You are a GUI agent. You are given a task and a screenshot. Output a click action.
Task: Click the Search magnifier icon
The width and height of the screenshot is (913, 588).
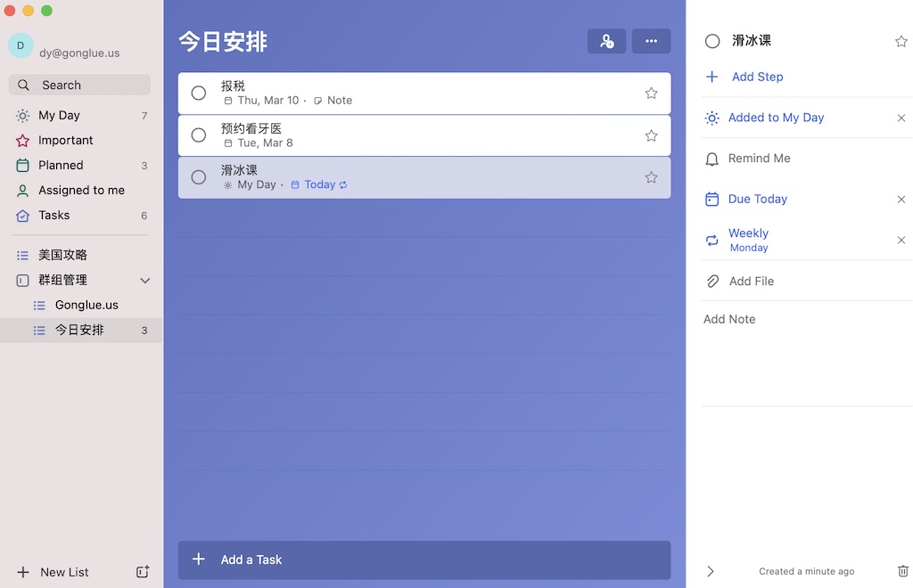point(22,84)
